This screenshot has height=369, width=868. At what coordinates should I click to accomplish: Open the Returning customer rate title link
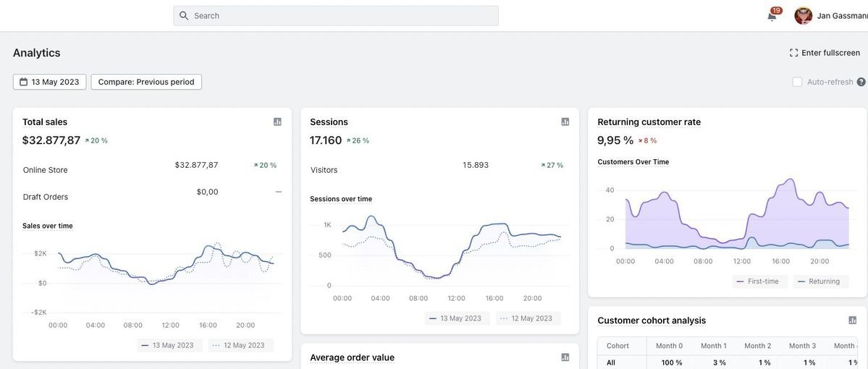[649, 122]
